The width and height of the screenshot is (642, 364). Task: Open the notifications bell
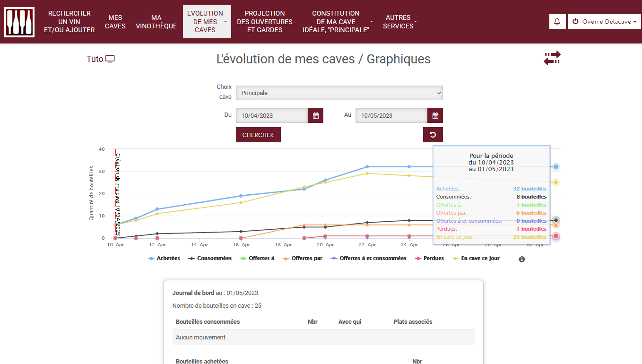(x=557, y=21)
